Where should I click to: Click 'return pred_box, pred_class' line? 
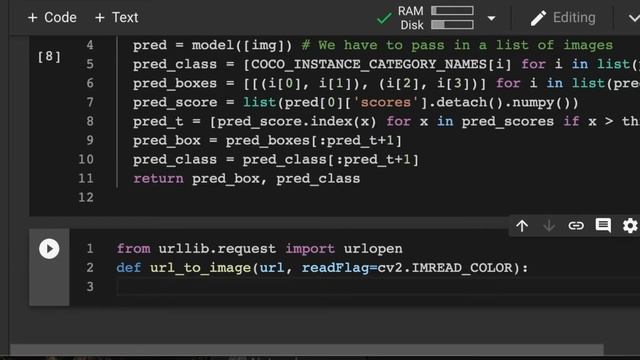[247, 179]
